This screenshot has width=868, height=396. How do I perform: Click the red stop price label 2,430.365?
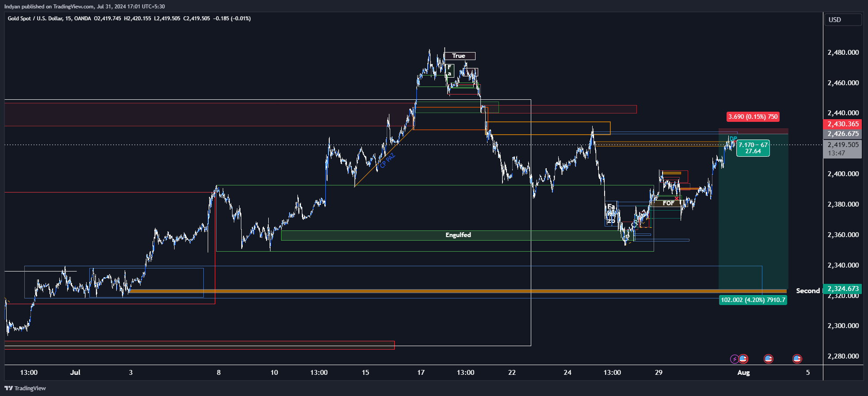[x=842, y=124]
